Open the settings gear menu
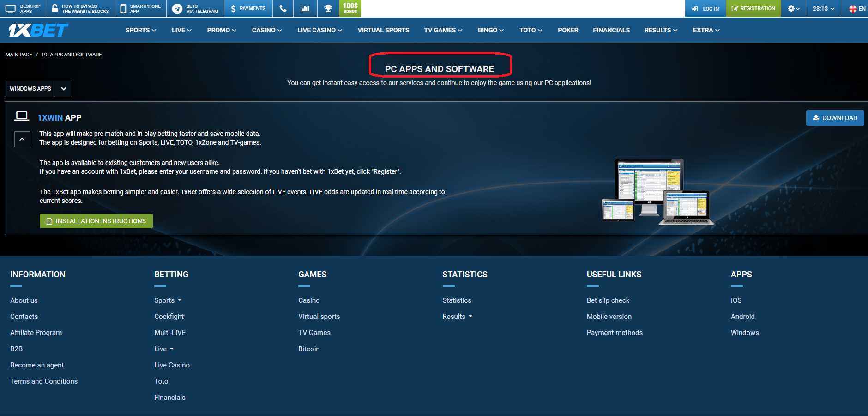The height and width of the screenshot is (416, 868). tap(793, 8)
